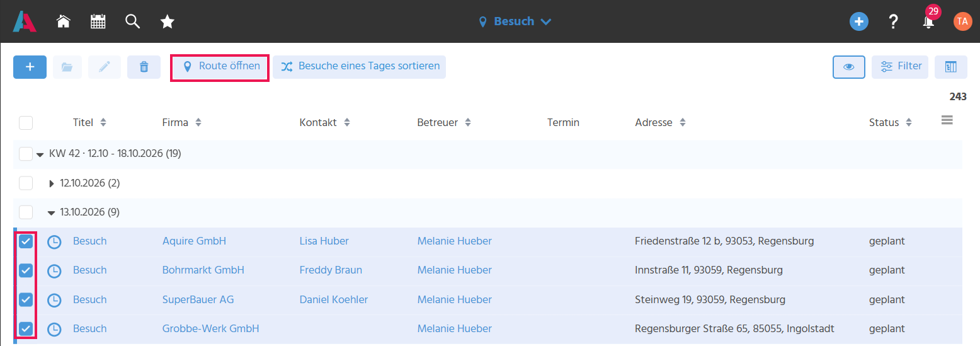Click clock icon in Grobbe-Werk GmbH row
This screenshot has height=346, width=980.
pyautogui.click(x=55, y=329)
